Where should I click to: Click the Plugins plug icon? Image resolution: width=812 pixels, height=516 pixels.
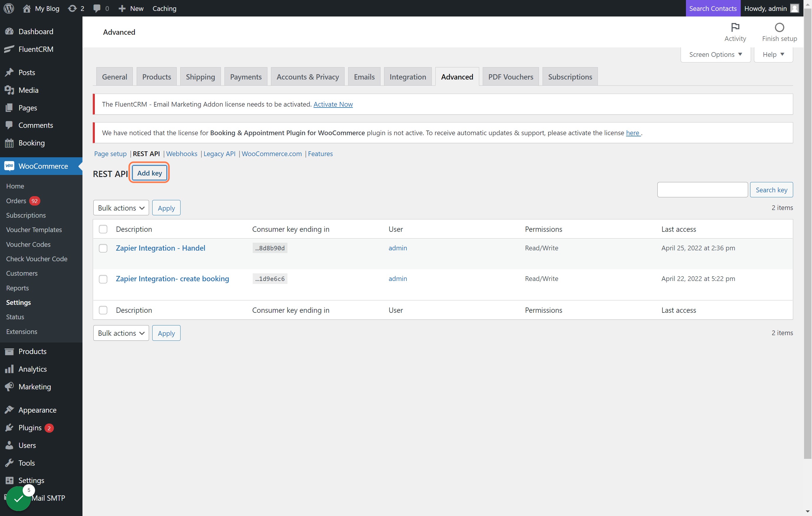9,427
